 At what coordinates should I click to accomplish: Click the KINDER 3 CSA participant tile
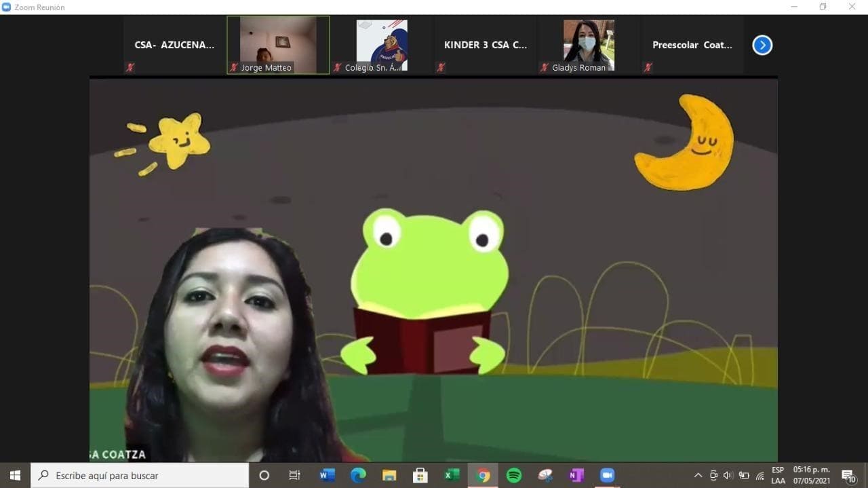pos(485,45)
